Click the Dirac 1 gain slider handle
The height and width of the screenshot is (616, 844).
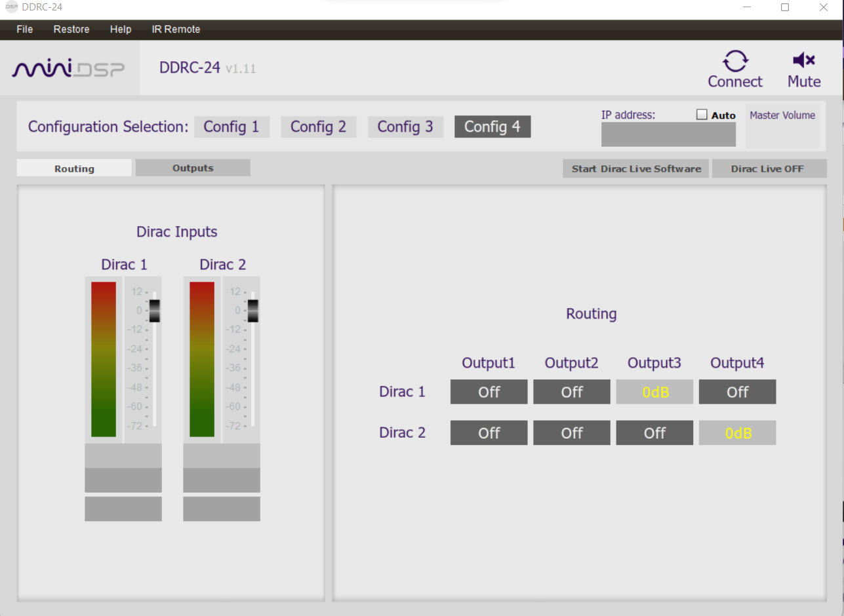click(x=155, y=311)
